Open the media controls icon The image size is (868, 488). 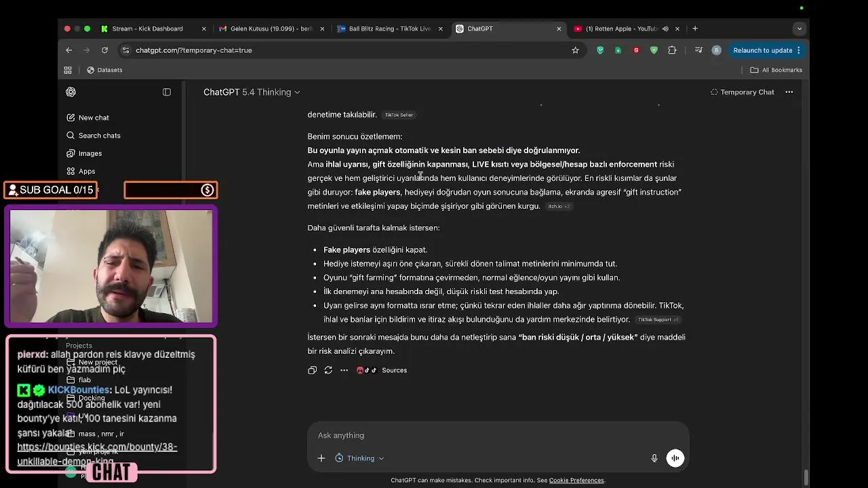tap(698, 50)
